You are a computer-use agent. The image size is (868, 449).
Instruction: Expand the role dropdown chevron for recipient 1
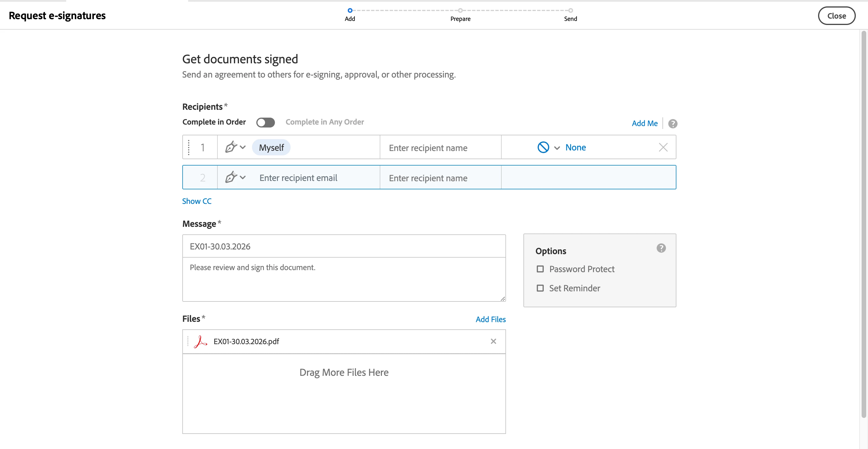click(243, 147)
